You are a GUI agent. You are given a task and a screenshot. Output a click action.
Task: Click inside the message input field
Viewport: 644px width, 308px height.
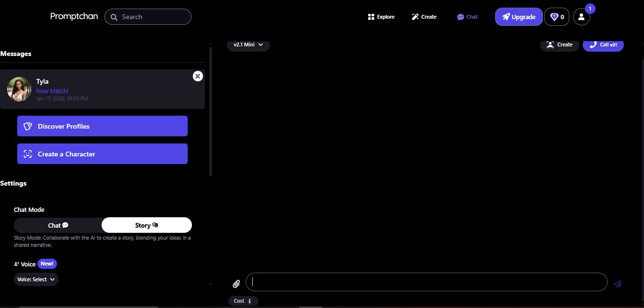pyautogui.click(x=426, y=282)
